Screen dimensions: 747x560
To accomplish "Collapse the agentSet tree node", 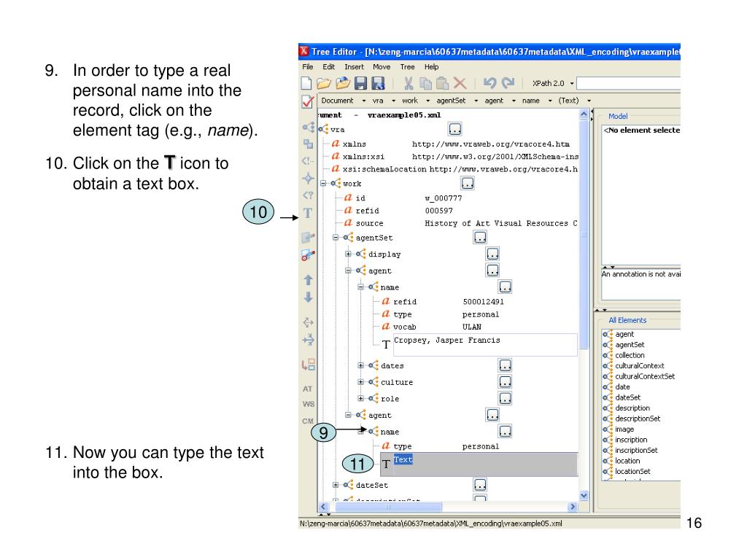I will tap(336, 237).
